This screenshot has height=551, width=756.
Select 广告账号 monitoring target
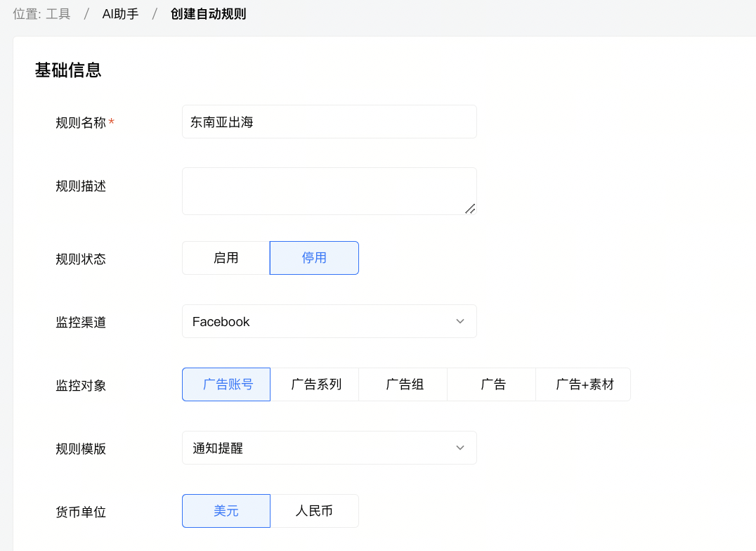(x=226, y=384)
